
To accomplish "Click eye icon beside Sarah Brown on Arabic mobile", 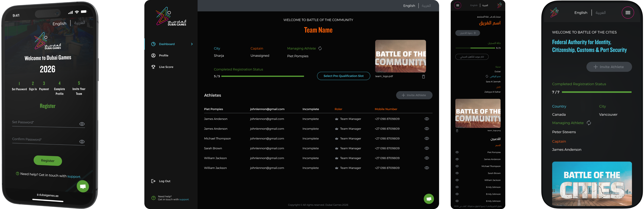I will (457, 173).
